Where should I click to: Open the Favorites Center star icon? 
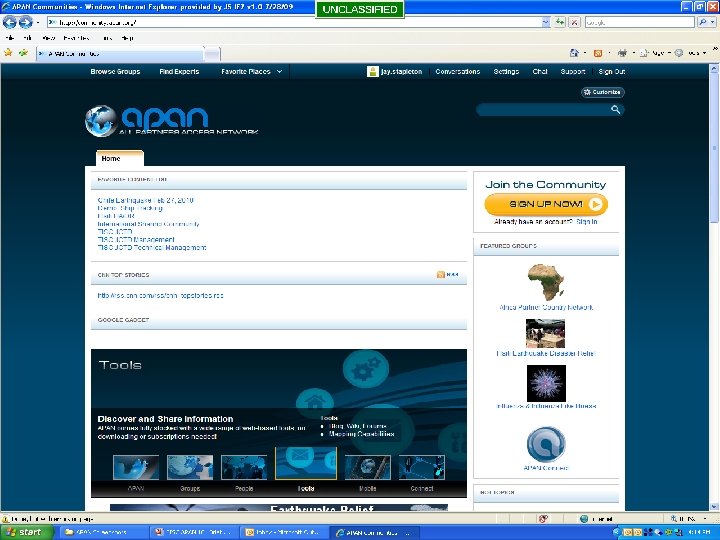8,53
